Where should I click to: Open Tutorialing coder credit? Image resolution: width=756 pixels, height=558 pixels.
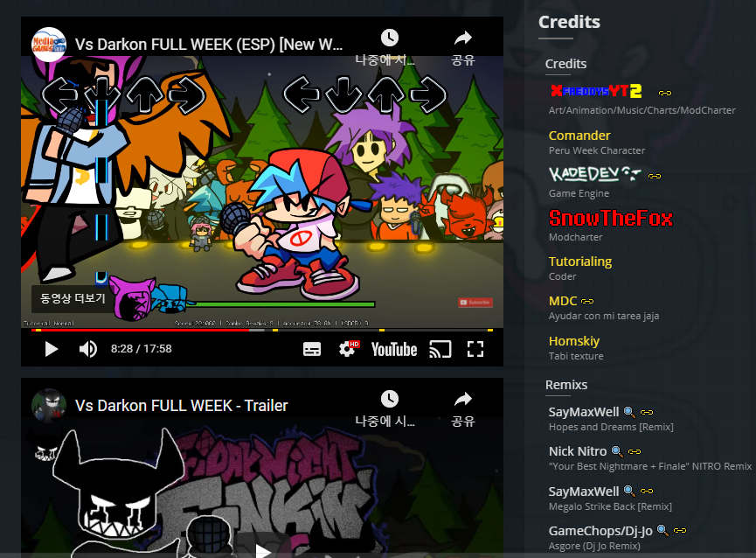pyautogui.click(x=580, y=262)
